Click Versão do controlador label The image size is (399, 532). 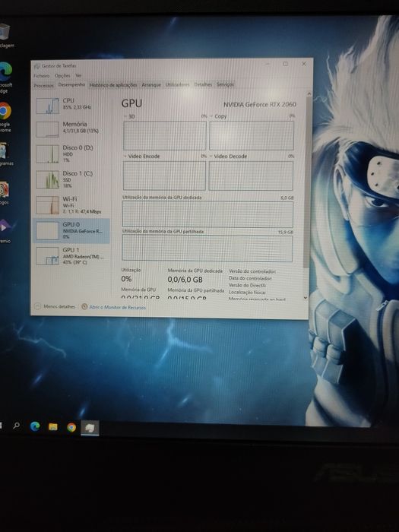click(252, 271)
